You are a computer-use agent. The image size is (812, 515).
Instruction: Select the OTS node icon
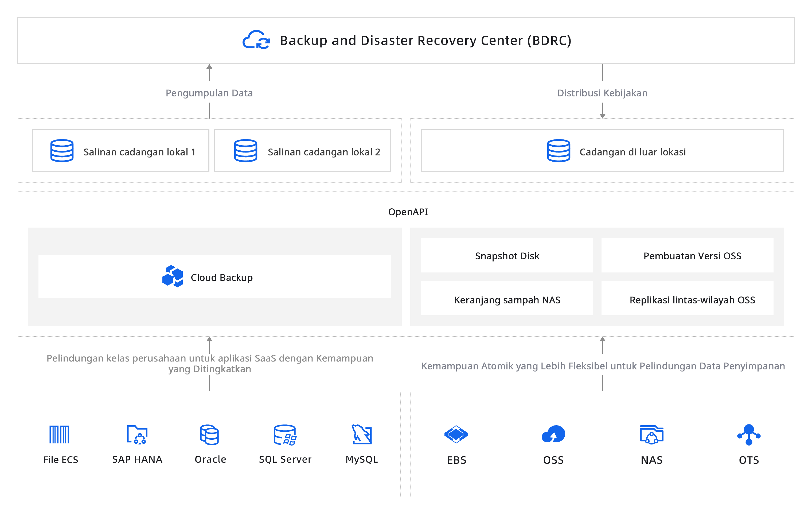tap(749, 434)
